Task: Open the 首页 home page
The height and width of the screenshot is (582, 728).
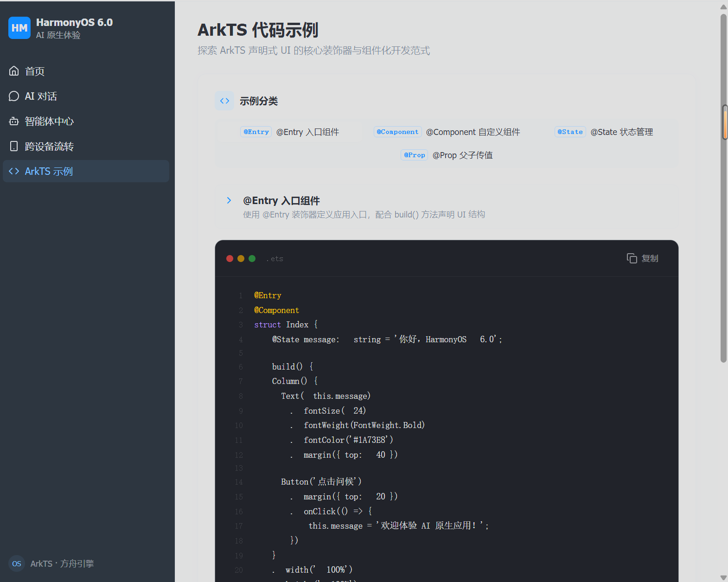Action: click(x=86, y=71)
